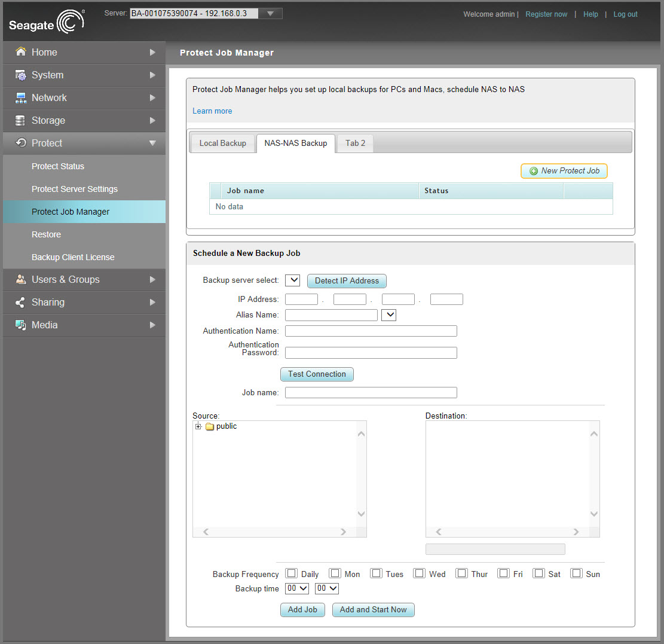Open the Alias Name dropdown arrow

click(x=388, y=315)
